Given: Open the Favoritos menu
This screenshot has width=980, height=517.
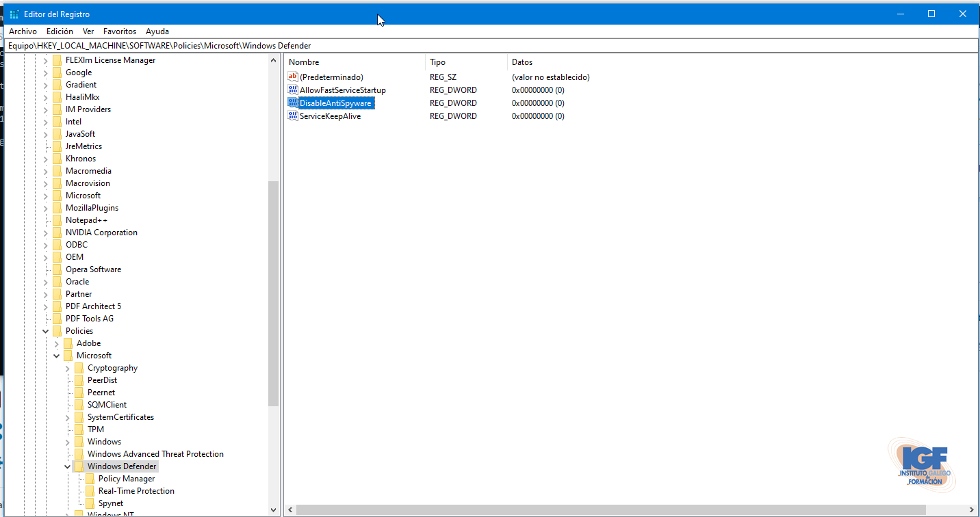Looking at the screenshot, I should (120, 31).
